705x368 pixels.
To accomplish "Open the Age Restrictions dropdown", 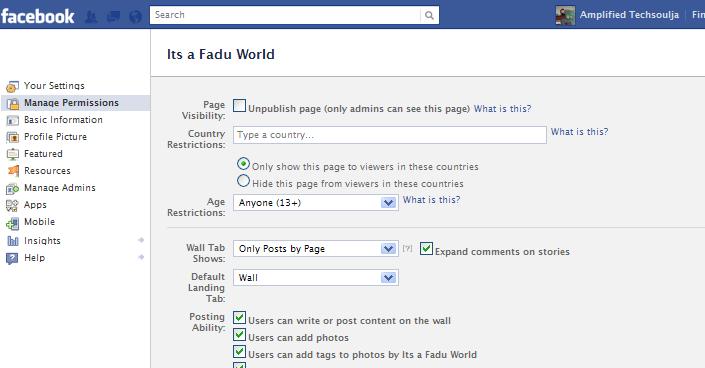I will [316, 203].
